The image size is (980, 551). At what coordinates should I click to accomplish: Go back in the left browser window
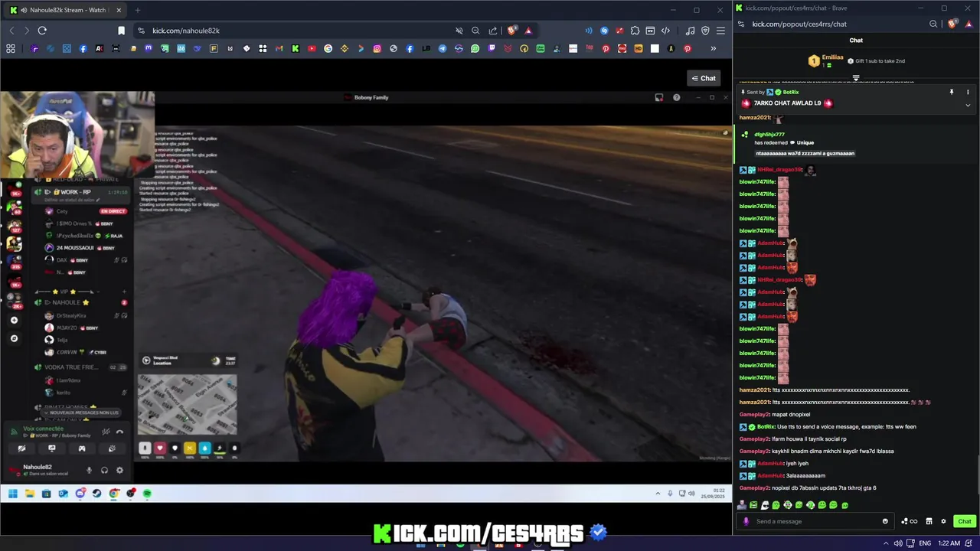11,31
